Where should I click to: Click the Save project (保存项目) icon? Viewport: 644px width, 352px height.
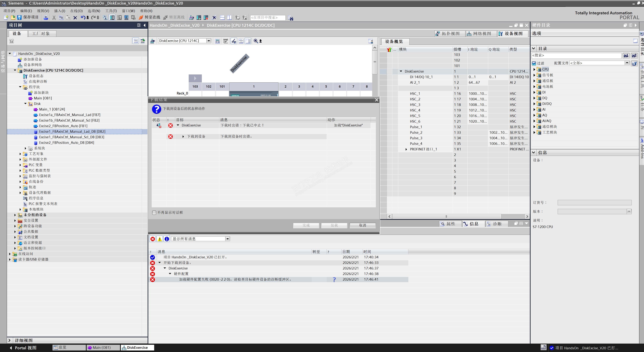[19, 18]
